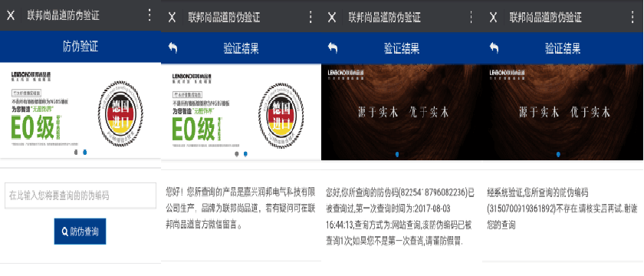
Task: Go back from the 嘉兴润邦 verification result
Action: 172,48
